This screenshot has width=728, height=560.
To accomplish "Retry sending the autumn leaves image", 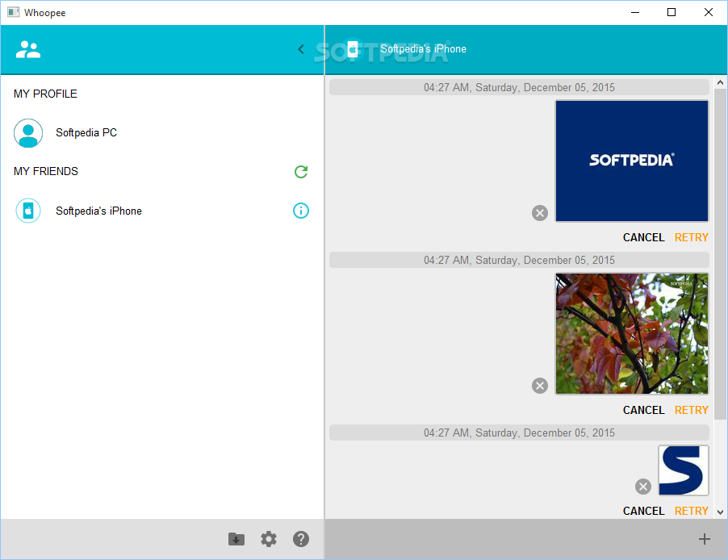I will [692, 410].
